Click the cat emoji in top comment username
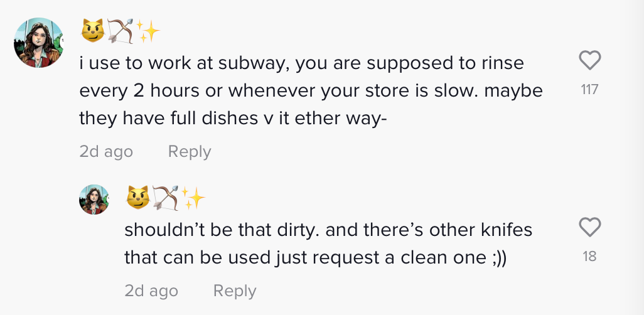644x315 pixels. 92,31
